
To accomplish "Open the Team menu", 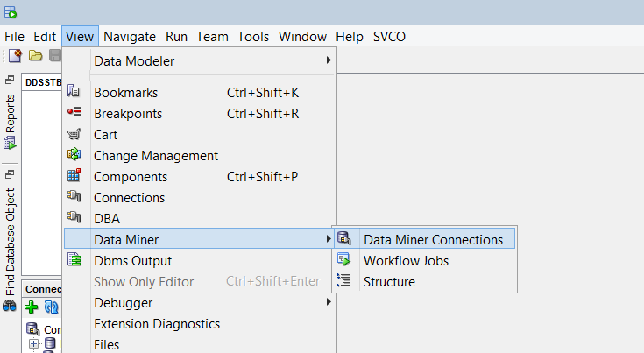I will point(212,37).
